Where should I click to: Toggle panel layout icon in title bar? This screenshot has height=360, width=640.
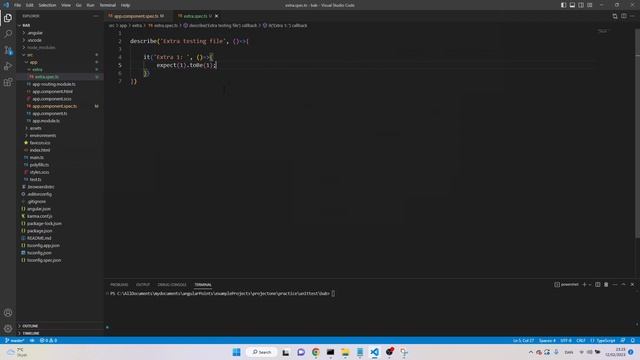click(x=572, y=5)
